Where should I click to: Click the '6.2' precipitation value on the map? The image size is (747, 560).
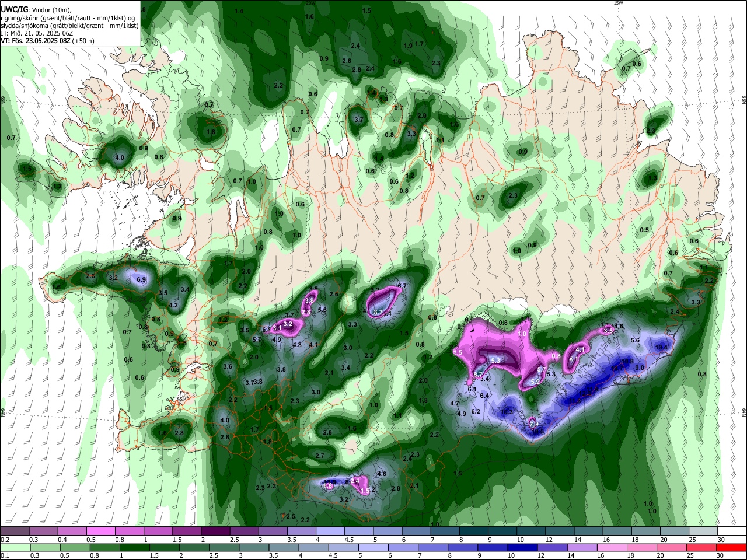(x=476, y=411)
